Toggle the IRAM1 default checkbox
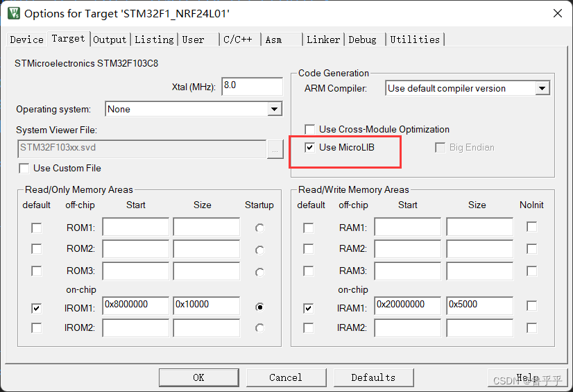 pos(309,308)
